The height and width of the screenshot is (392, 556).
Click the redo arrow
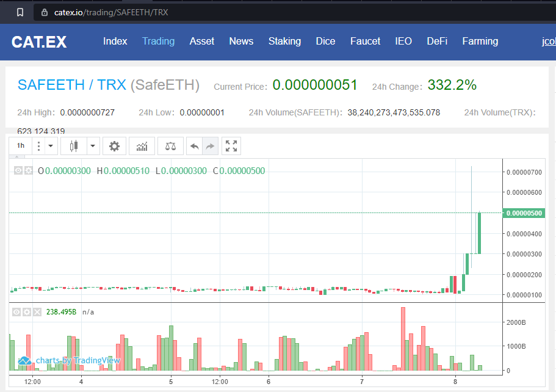point(211,146)
